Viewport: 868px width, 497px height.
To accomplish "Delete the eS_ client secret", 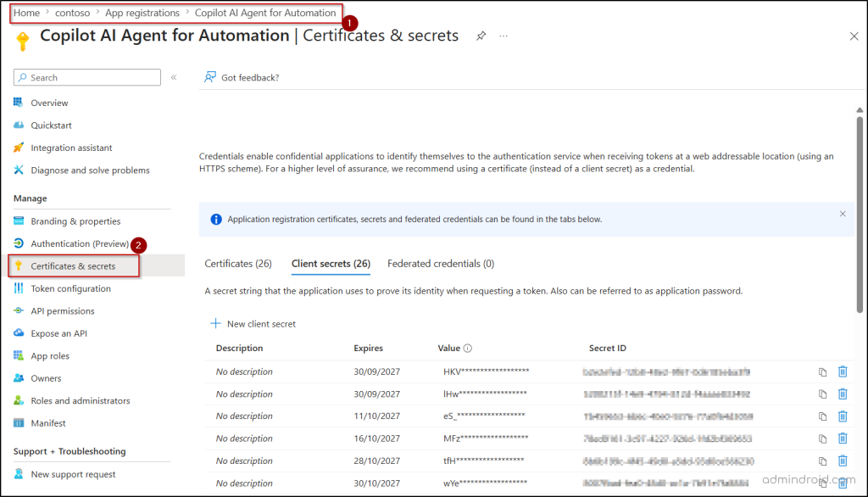I will (843, 416).
